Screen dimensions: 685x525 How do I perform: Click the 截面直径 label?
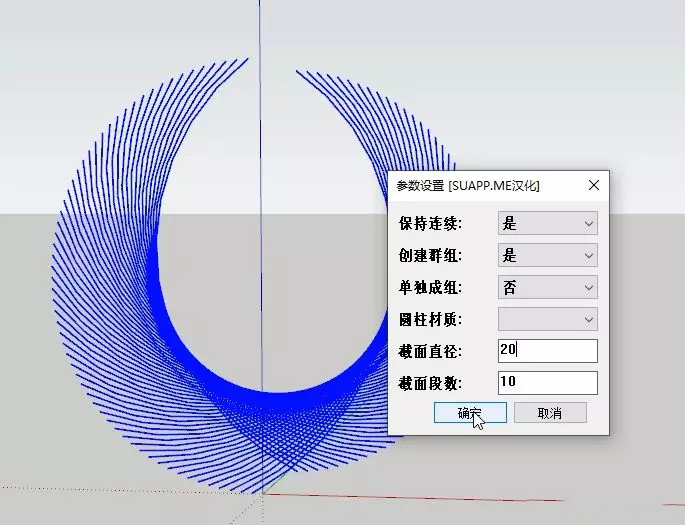[430, 351]
